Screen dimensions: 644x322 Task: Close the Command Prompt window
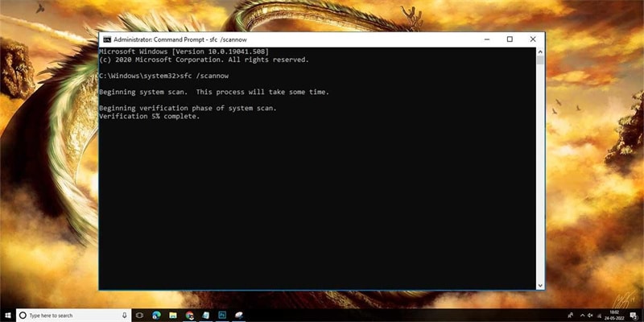point(533,39)
